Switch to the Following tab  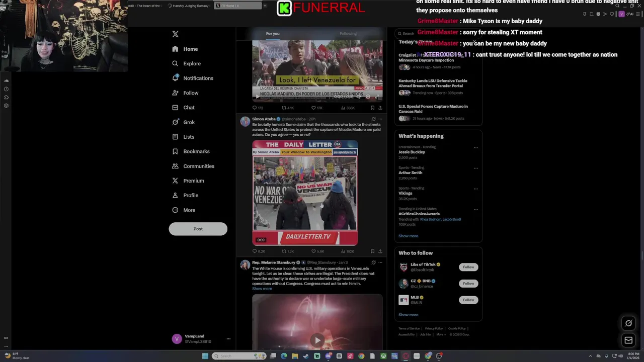point(348,34)
